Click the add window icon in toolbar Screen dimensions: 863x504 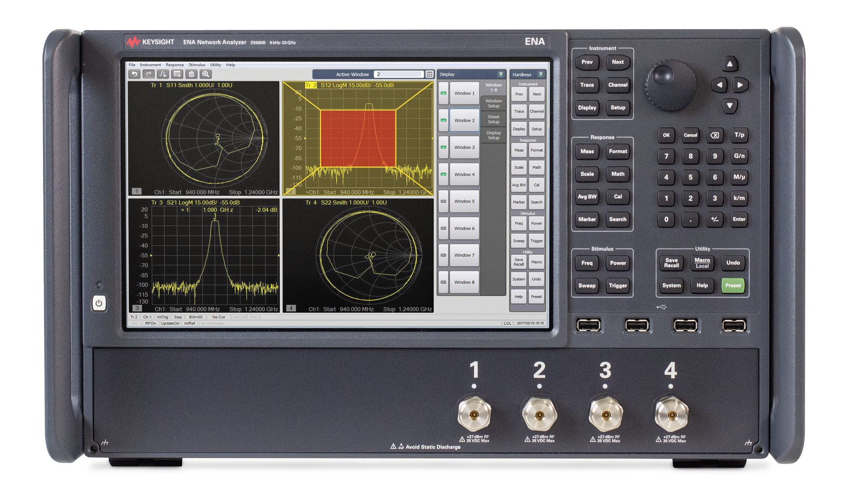(x=177, y=74)
